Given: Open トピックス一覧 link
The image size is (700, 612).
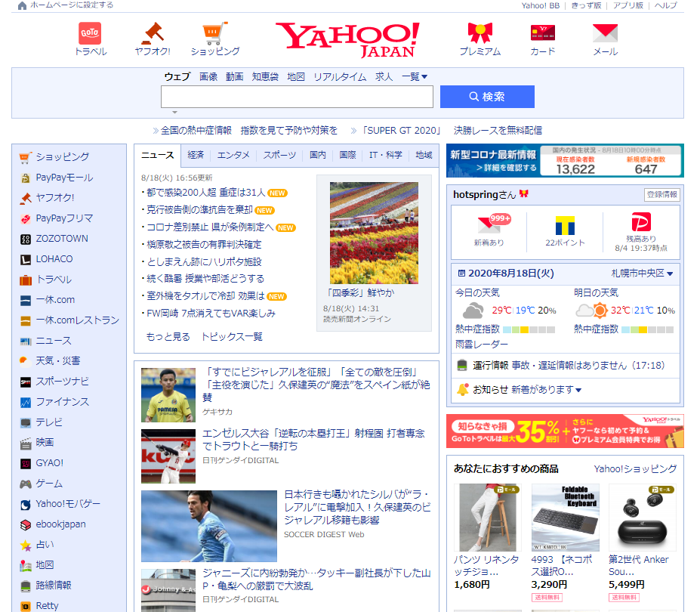Looking at the screenshot, I should 232,337.
